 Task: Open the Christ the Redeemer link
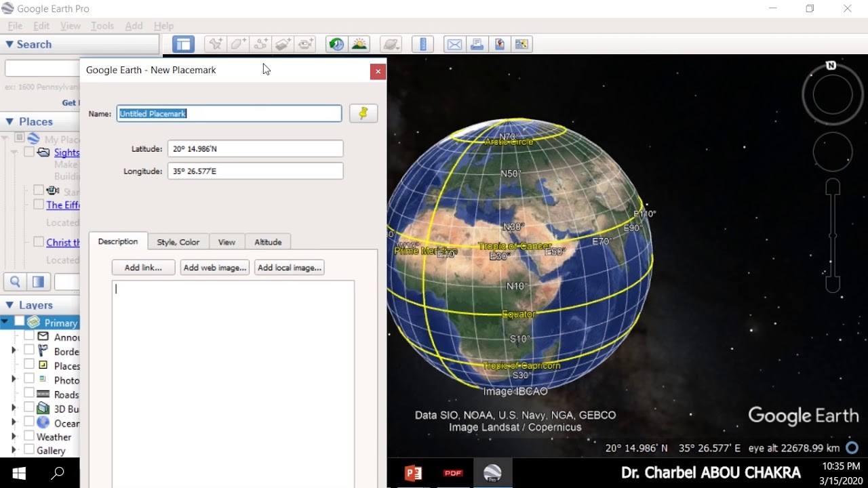point(63,242)
